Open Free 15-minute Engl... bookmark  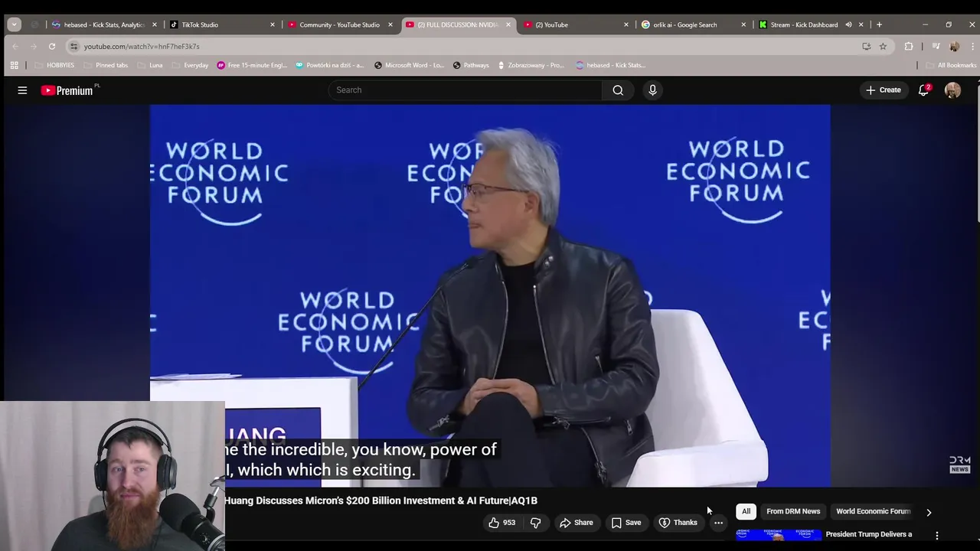252,65
